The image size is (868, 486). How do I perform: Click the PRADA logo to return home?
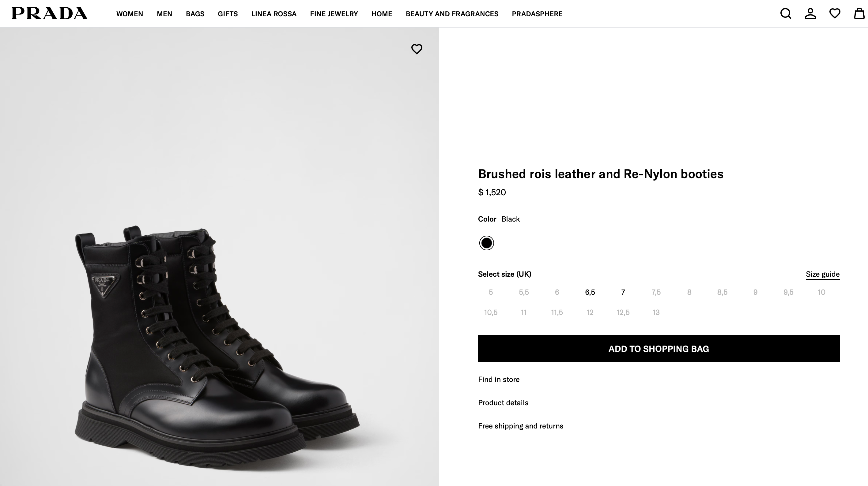[x=49, y=13]
